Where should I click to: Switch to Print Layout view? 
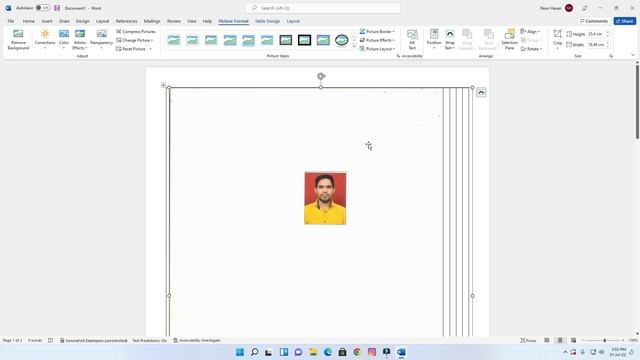pos(560,340)
